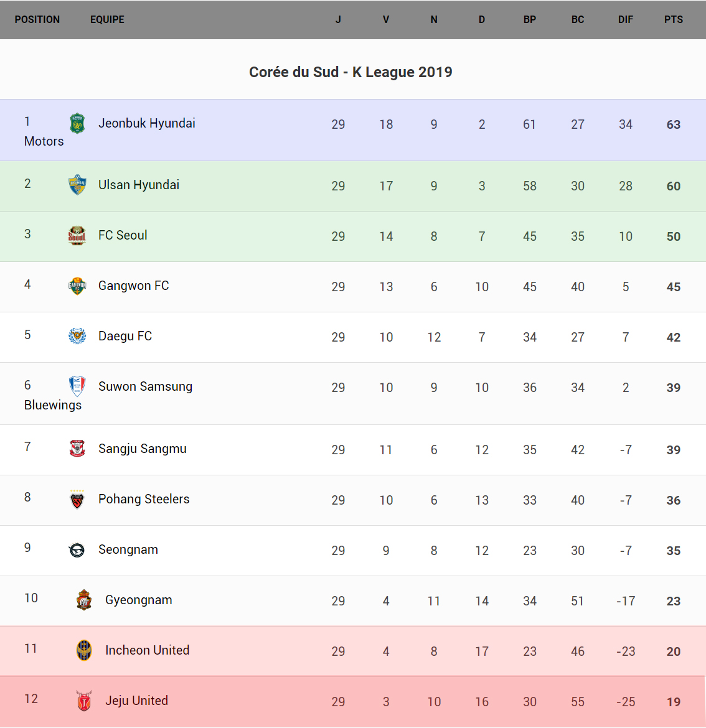
Task: Click the FC Seoul crest icon
Action: 77,235
